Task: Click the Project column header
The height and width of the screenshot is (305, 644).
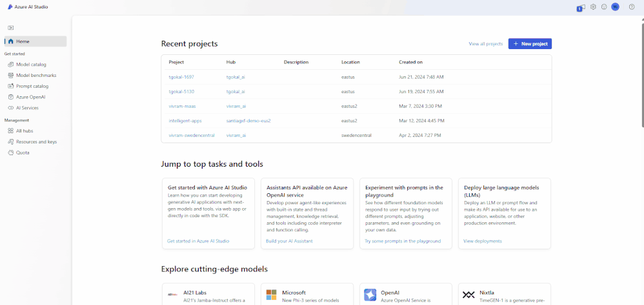Action: tap(176, 62)
